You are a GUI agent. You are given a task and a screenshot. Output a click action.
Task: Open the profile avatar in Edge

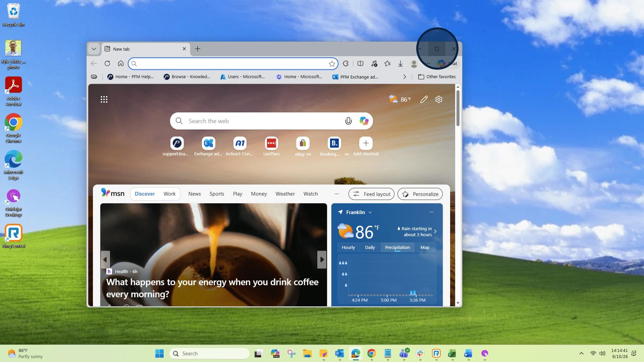coord(414,63)
